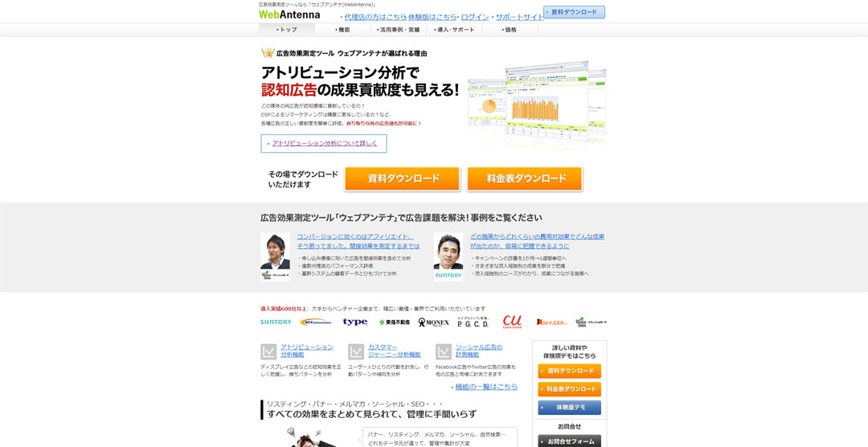Open the 体験版はこちら link

432,17
